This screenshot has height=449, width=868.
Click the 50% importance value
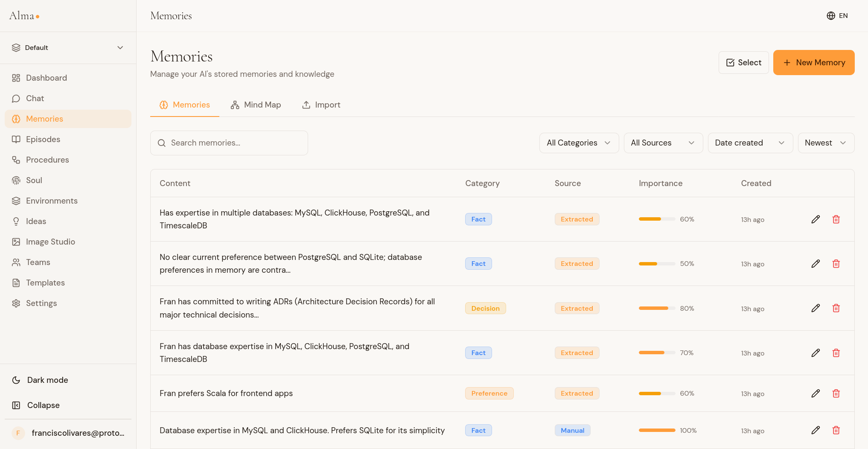click(687, 264)
